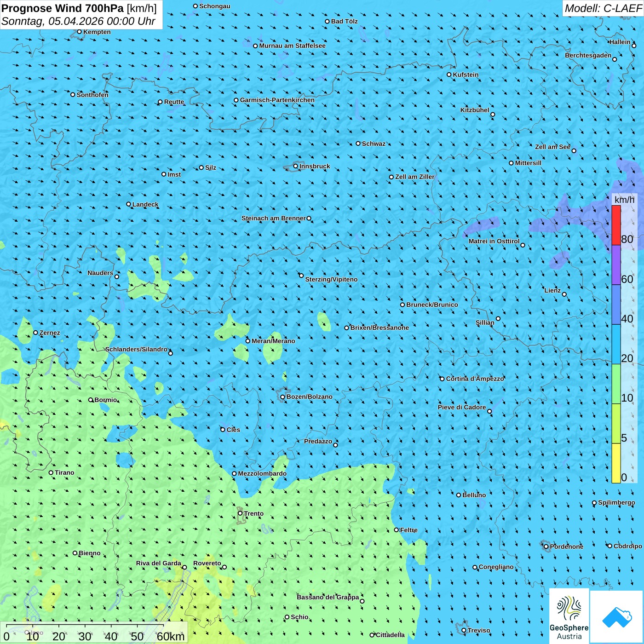Select the Landeck city label
644x644 pixels.
click(x=145, y=204)
